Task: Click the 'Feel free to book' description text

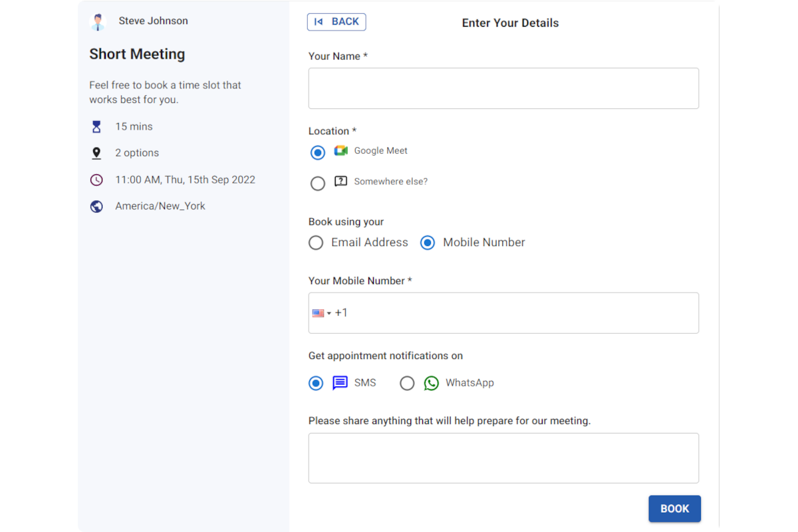Action: (166, 92)
